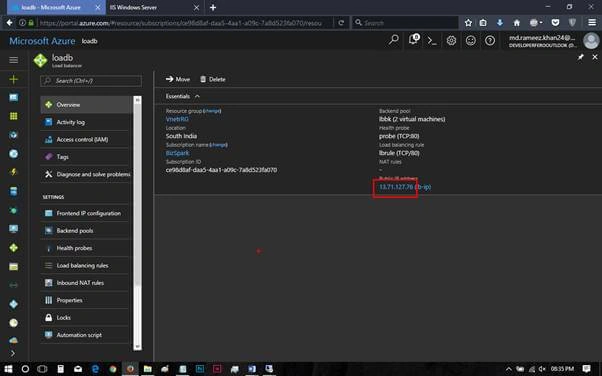Viewport: 602px width, 376px height.
Task: Click the Microsoft Azure logo
Action: pos(42,41)
